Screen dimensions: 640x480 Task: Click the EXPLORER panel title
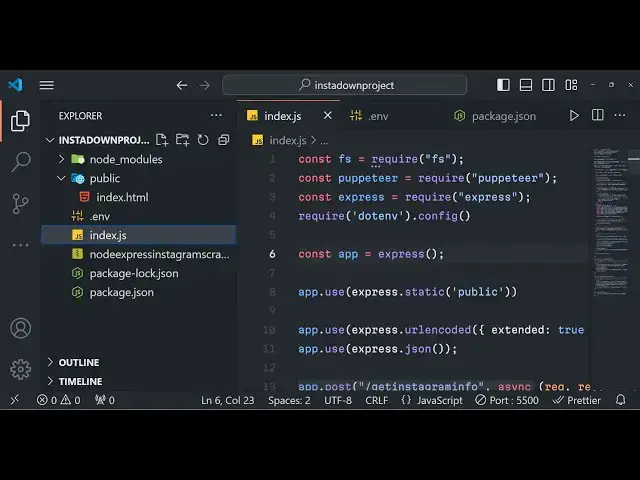[x=80, y=116]
